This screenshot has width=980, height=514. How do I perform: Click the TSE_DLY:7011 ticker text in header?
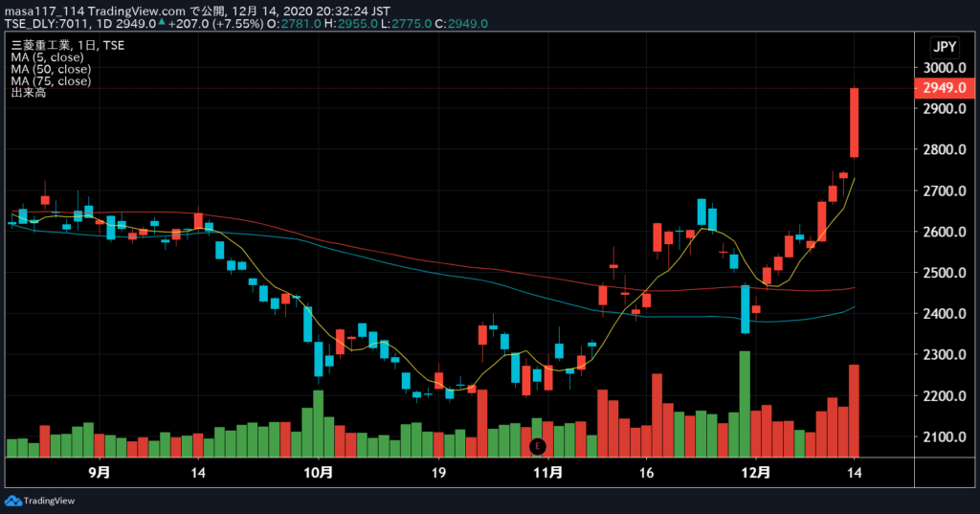(48, 24)
